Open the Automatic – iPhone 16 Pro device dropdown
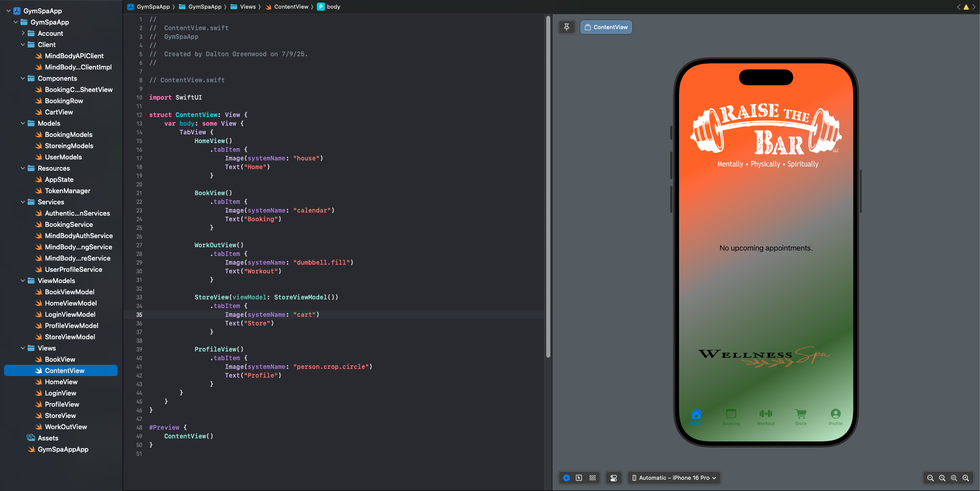 coord(674,478)
